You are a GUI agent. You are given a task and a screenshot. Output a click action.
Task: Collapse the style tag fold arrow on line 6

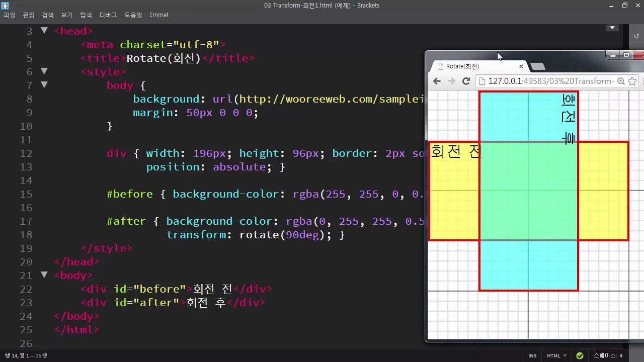pos(44,71)
